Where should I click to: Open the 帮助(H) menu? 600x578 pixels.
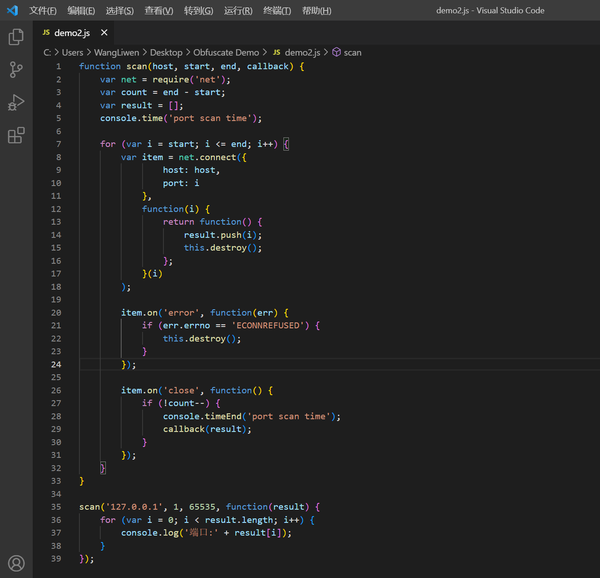tap(317, 11)
